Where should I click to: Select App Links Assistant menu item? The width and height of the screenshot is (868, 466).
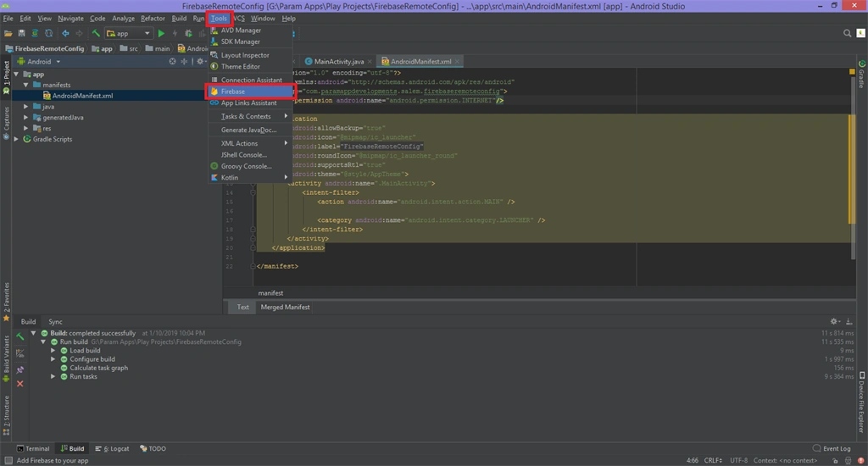tap(251, 103)
